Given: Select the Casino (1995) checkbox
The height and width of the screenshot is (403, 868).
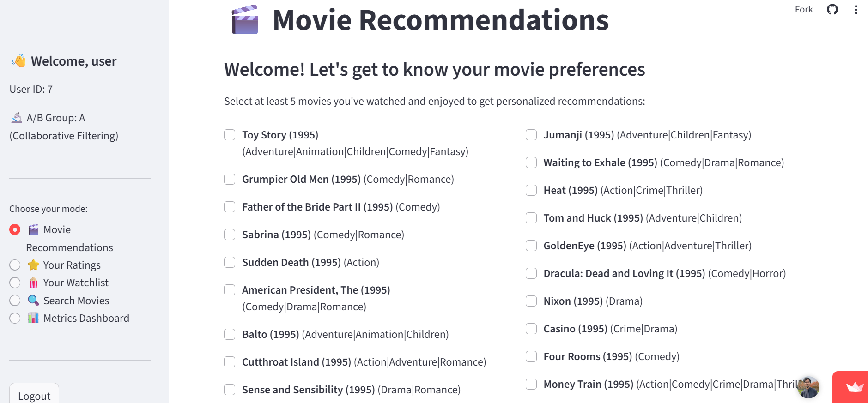Looking at the screenshot, I should (x=531, y=329).
